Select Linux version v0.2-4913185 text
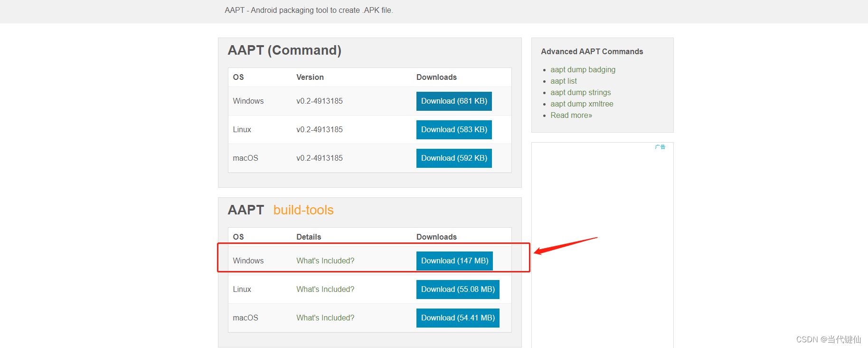The width and height of the screenshot is (868, 348). 320,130
